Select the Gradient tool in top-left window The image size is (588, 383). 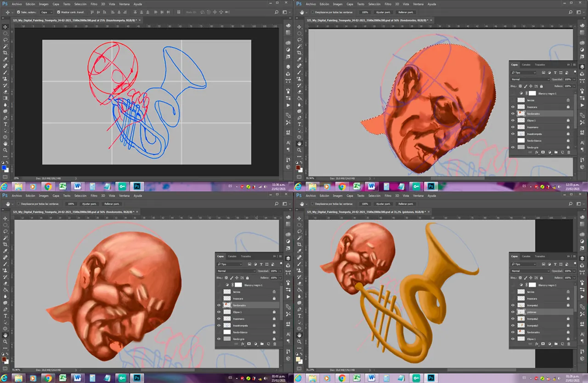click(x=5, y=98)
